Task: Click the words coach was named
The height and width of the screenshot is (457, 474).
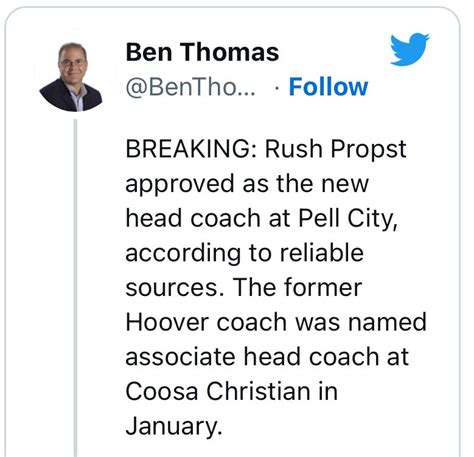Action: (322, 322)
